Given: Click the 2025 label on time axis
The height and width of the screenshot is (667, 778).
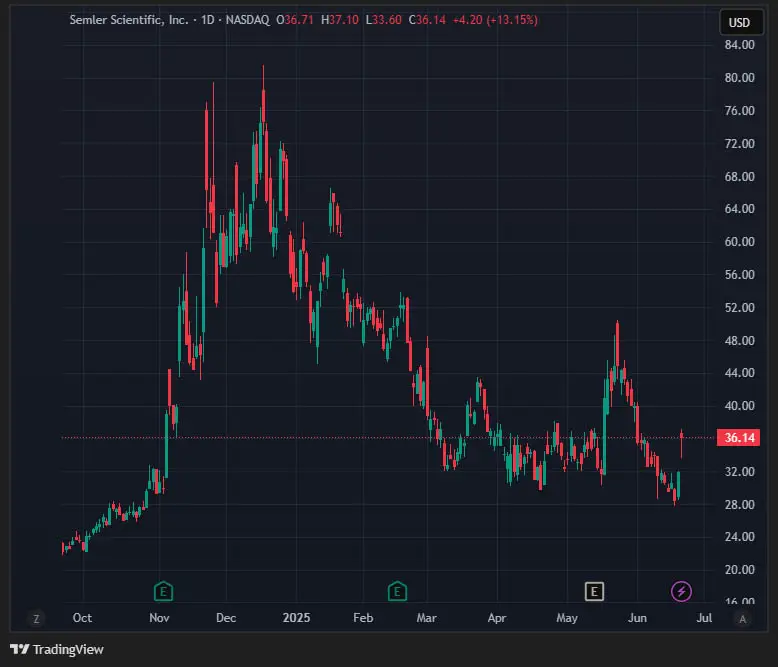Looking at the screenshot, I should pyautogui.click(x=296, y=618).
